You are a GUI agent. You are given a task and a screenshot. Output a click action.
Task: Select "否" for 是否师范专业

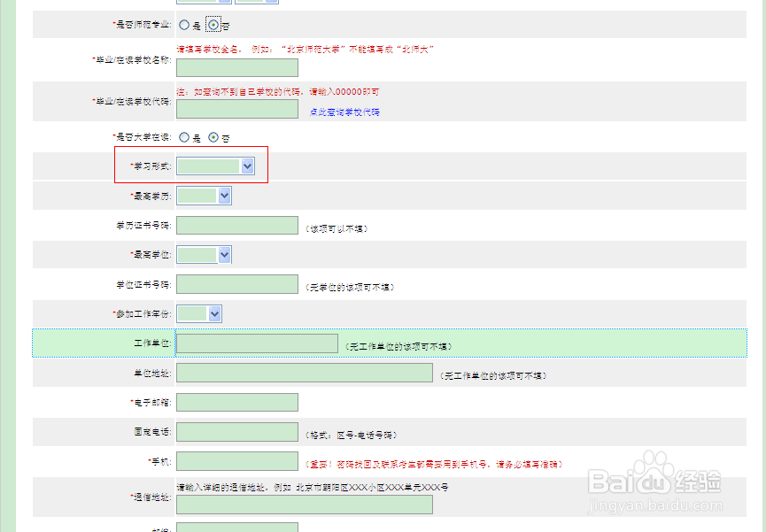[x=212, y=24]
